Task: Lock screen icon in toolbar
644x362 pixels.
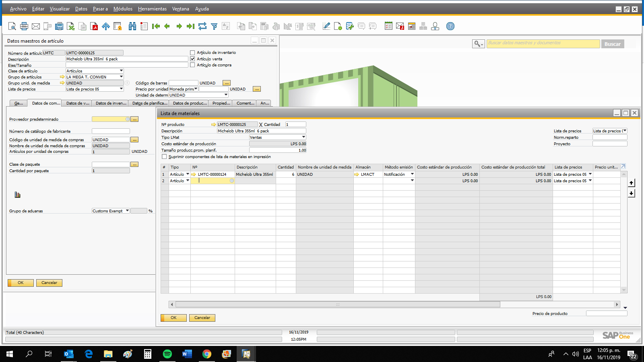Action: tap(118, 26)
